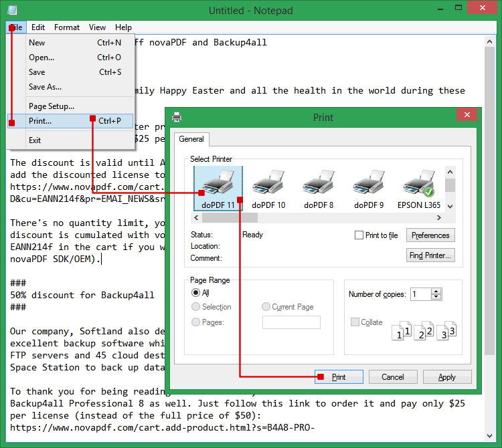Click the printer list horizontal scrollbar thumb

pyautogui.click(x=230, y=218)
